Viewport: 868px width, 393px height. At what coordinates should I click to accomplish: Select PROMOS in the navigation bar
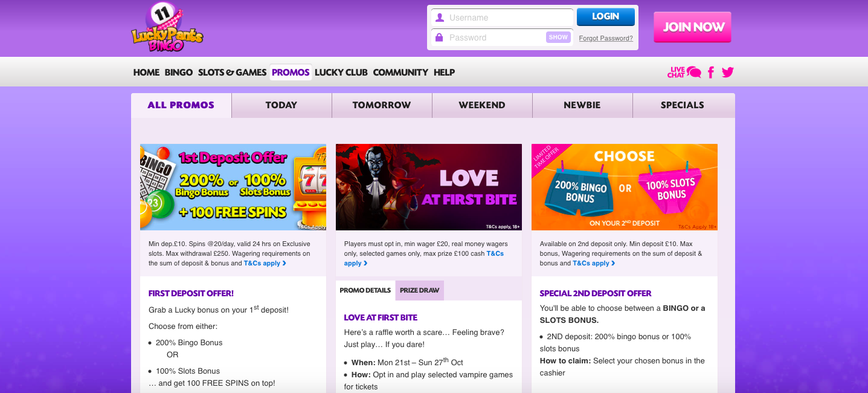click(291, 73)
